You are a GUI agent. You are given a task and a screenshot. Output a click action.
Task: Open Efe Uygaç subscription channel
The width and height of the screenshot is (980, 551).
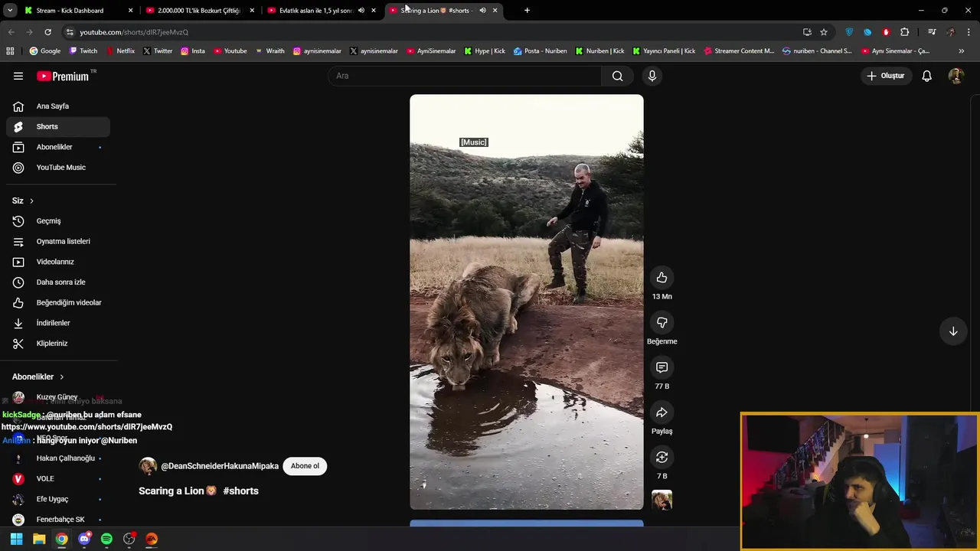coord(58,499)
